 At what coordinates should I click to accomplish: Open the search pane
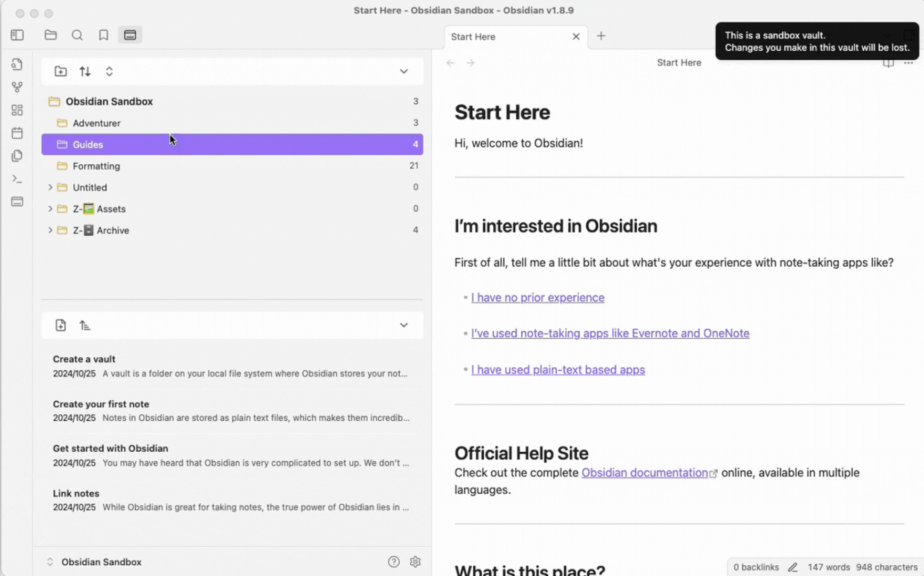tap(77, 35)
